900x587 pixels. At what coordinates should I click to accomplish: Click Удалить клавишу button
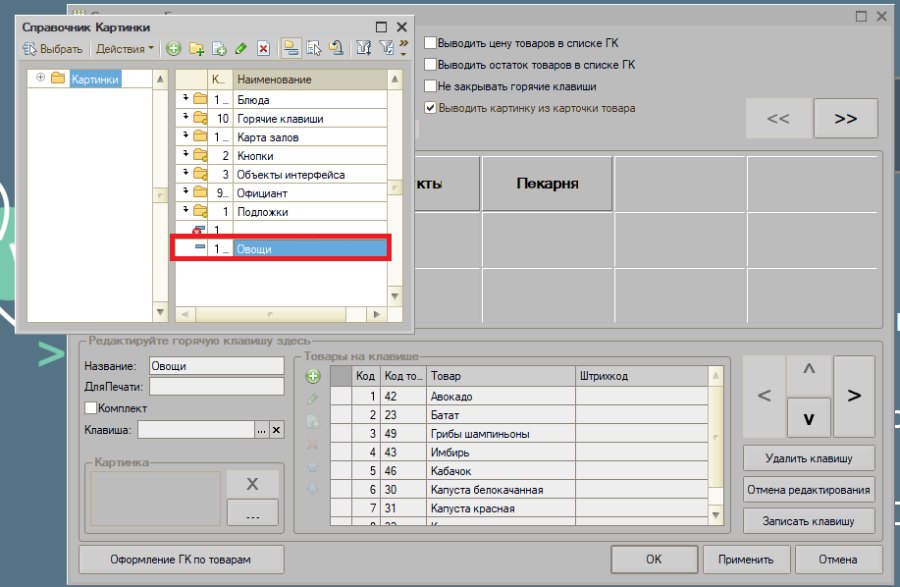pyautogui.click(x=809, y=458)
